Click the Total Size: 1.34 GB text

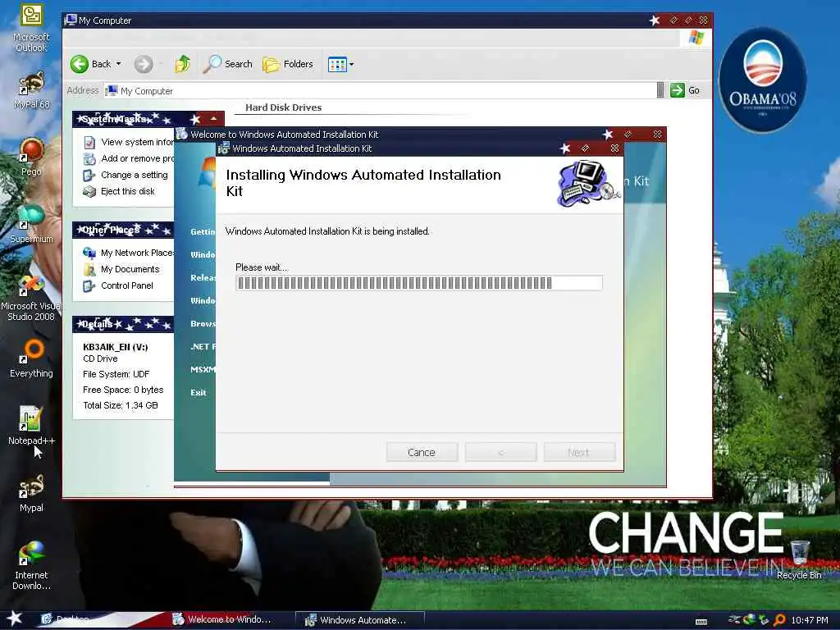point(120,405)
